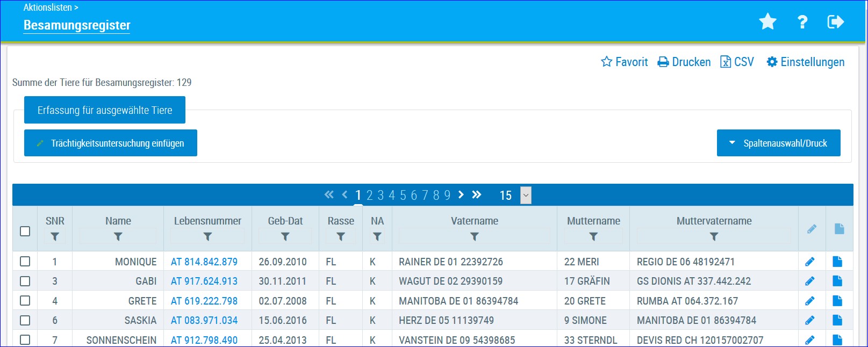Click Erfassung für ausgewählte Tiere button

click(x=105, y=110)
